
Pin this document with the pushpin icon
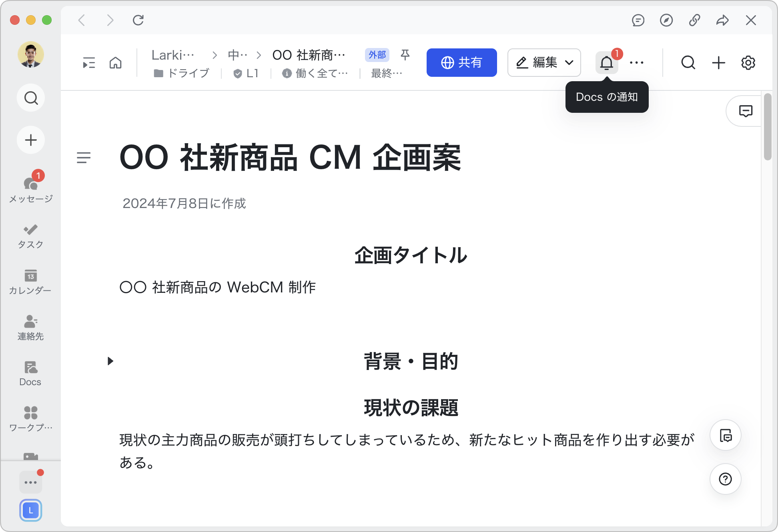tap(405, 55)
